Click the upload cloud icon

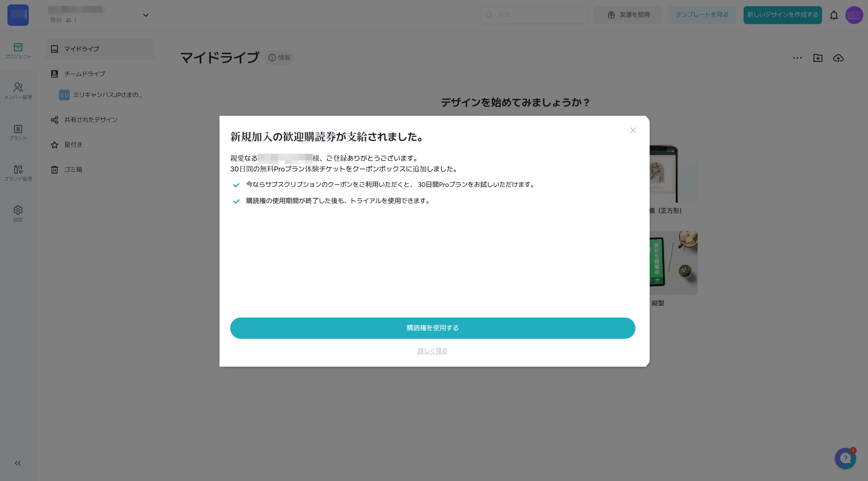(838, 58)
